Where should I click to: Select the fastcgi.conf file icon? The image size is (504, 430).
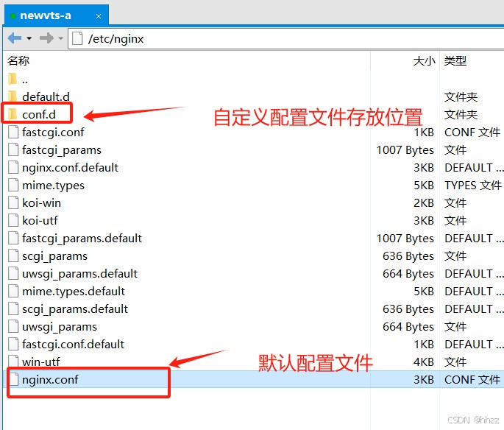(13, 132)
